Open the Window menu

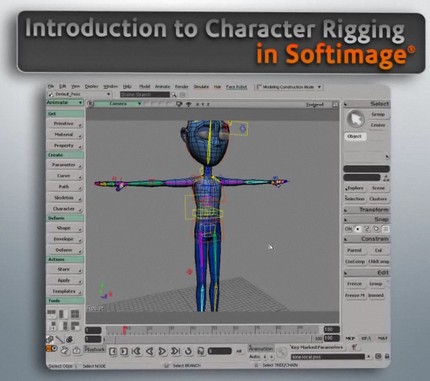click(110, 86)
